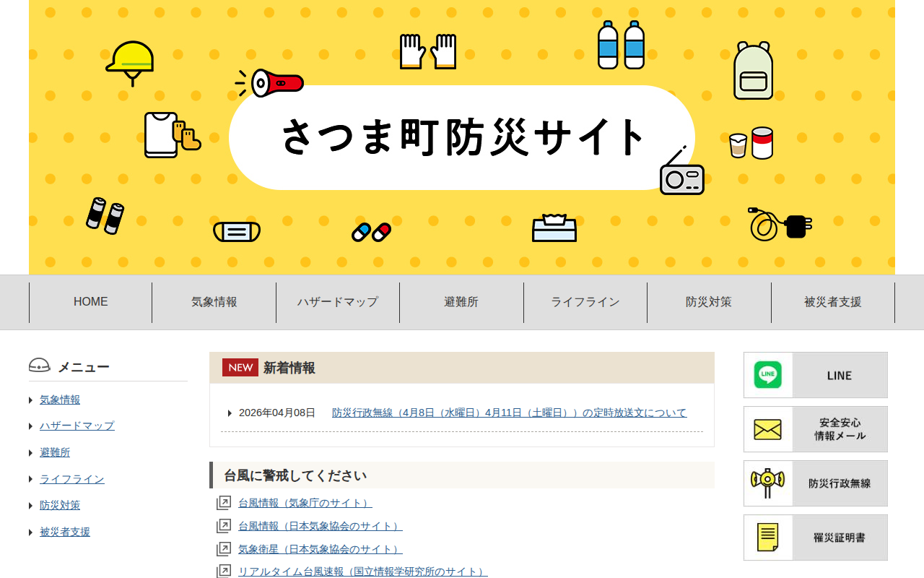Open 防災対策 link in sidebar menu
This screenshot has height=578, width=924.
point(60,505)
